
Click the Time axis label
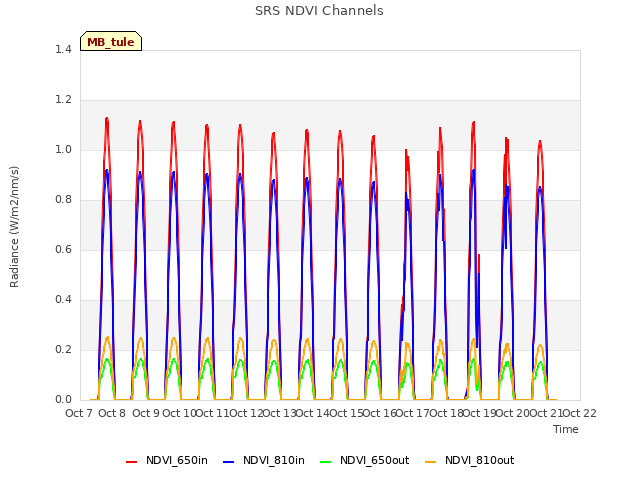pos(566,429)
